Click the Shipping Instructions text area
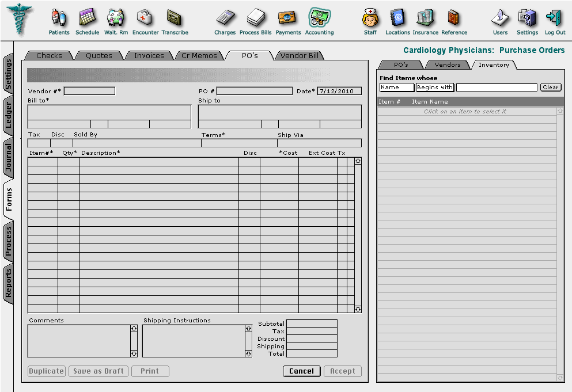This screenshot has height=392, width=572. [194, 341]
